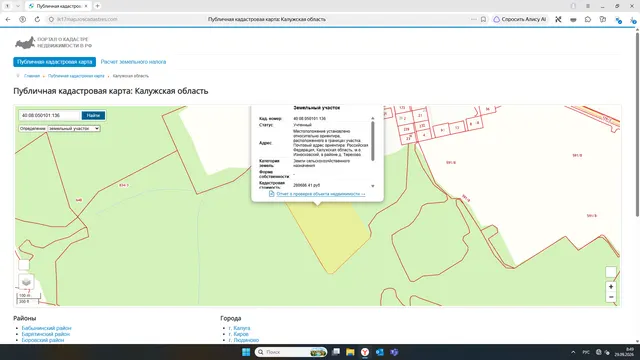The height and width of the screenshot is (360, 640).
Task: Click the cadastral number search field
Action: 49,116
